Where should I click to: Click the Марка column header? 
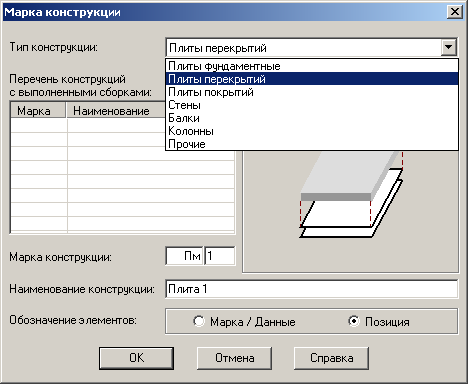[x=38, y=111]
